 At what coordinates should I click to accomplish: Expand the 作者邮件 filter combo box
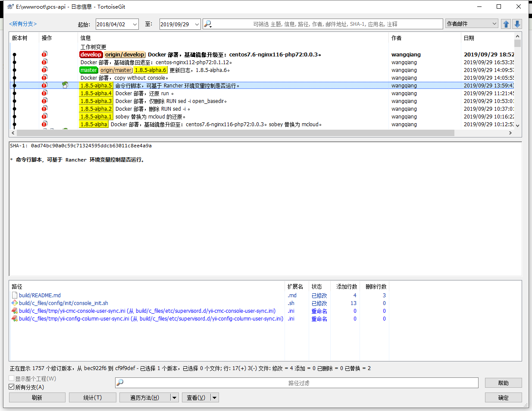494,24
